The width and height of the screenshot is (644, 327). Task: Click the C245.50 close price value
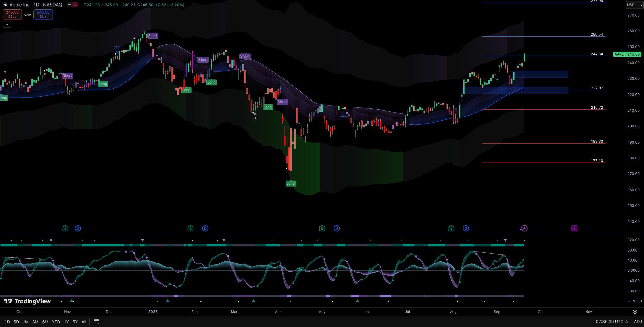click(x=145, y=5)
